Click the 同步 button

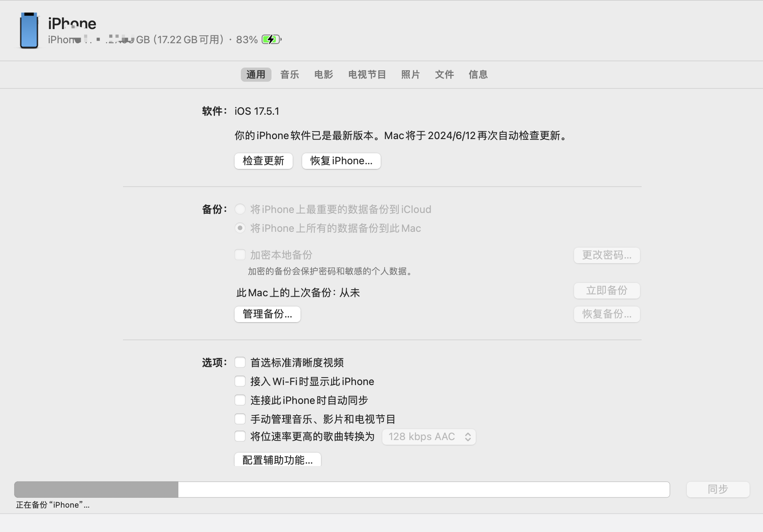(718, 490)
